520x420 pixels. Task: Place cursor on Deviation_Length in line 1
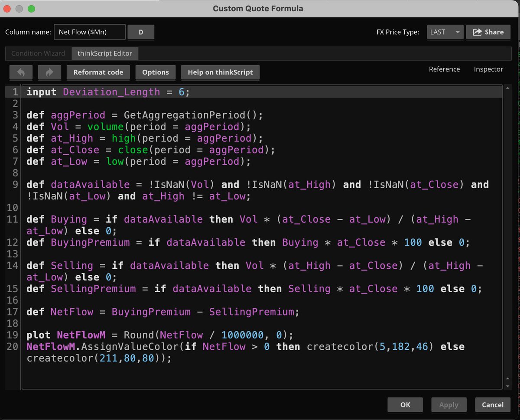(x=111, y=92)
